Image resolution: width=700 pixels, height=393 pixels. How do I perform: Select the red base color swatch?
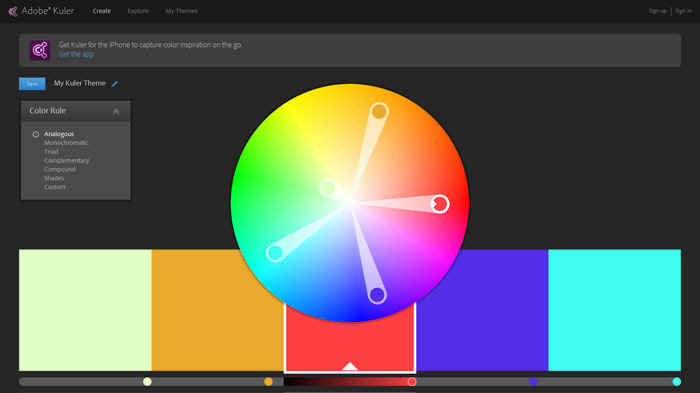click(x=350, y=339)
